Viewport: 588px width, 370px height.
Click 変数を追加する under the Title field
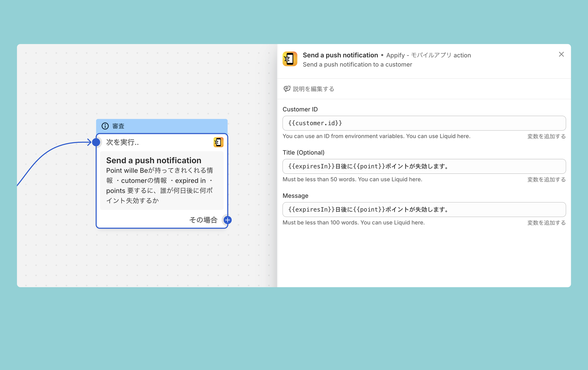tap(546, 180)
